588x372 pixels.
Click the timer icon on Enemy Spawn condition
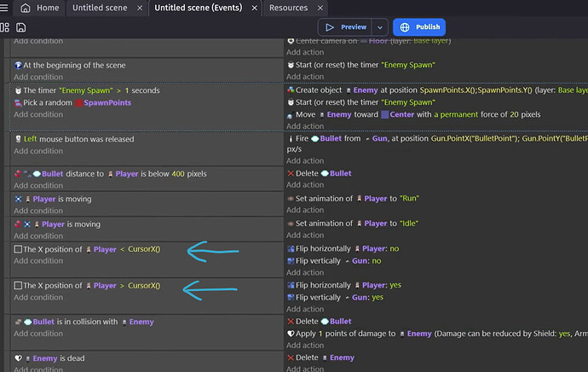pos(18,90)
